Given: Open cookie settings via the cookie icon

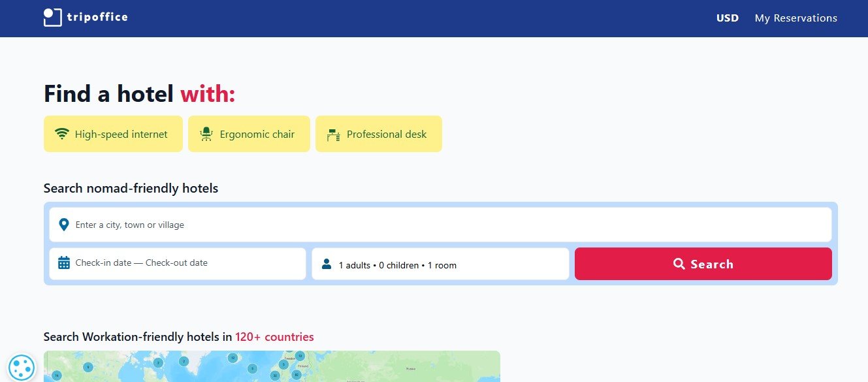Looking at the screenshot, I should [x=22, y=367].
